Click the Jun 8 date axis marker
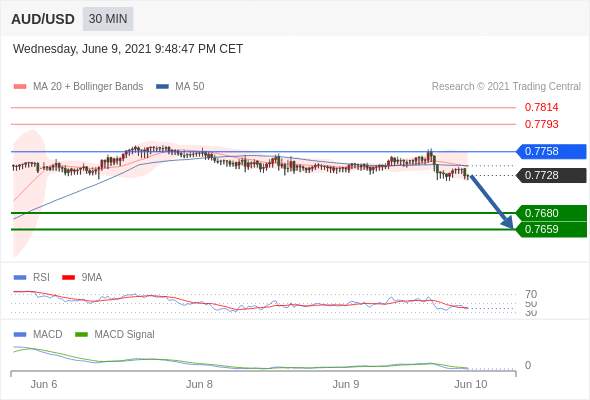 click(199, 385)
